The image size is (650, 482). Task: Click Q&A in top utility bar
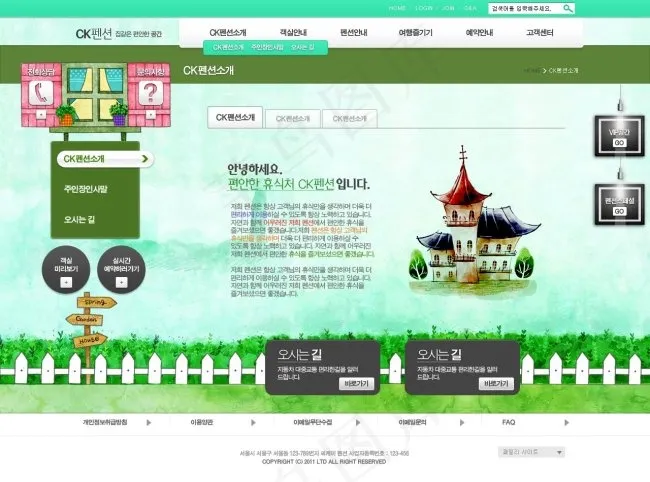pos(470,8)
